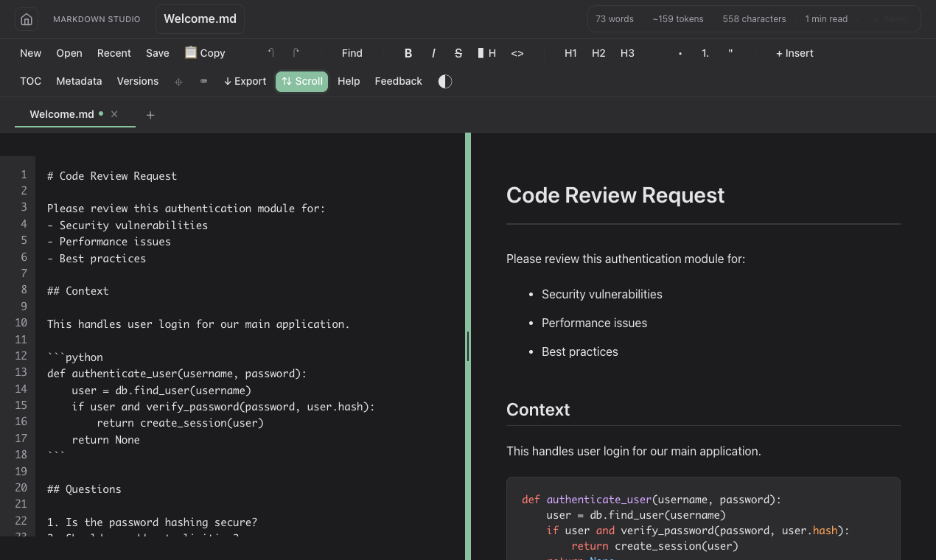Click the Feedback button
Image resolution: width=936 pixels, height=560 pixels.
(398, 81)
